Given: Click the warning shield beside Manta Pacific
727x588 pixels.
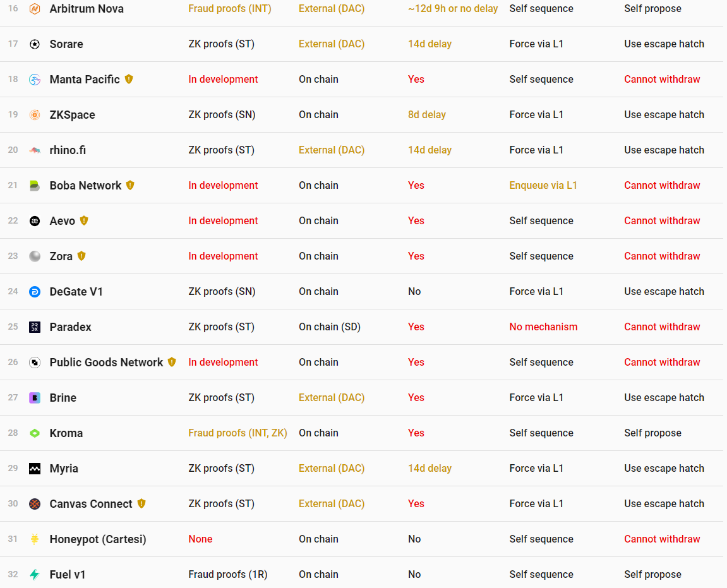Looking at the screenshot, I should (x=129, y=80).
